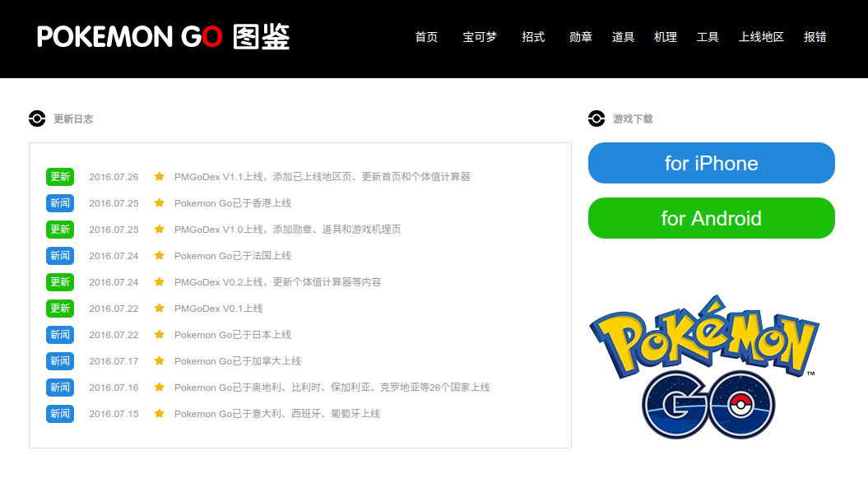
Task: Open the 机理 navigation item
Action: pos(666,37)
